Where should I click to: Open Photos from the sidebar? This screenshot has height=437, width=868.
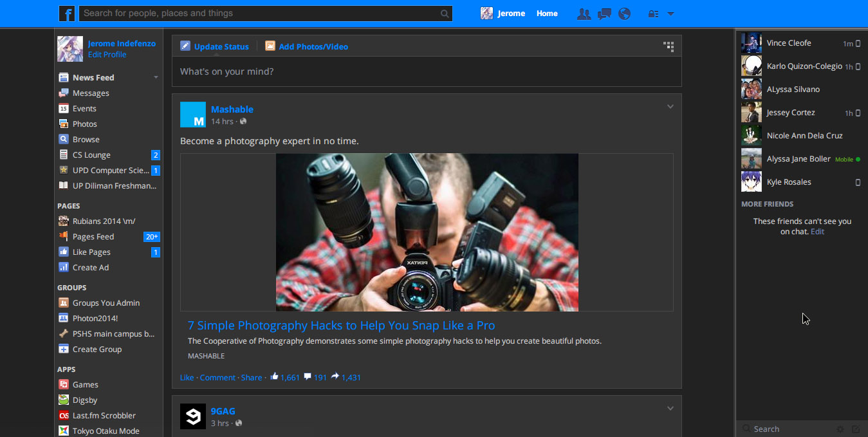[85, 124]
